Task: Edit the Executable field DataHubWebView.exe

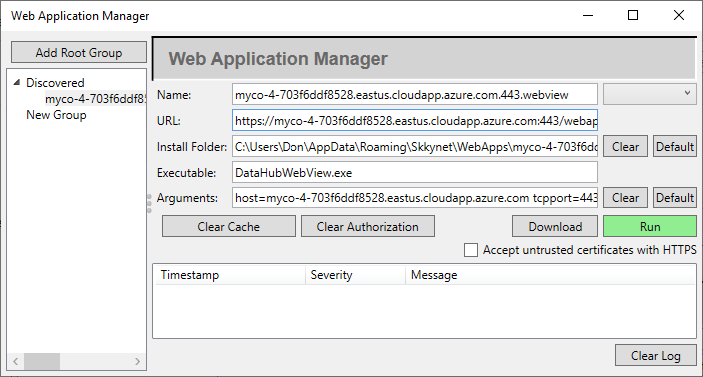Action: (415, 173)
